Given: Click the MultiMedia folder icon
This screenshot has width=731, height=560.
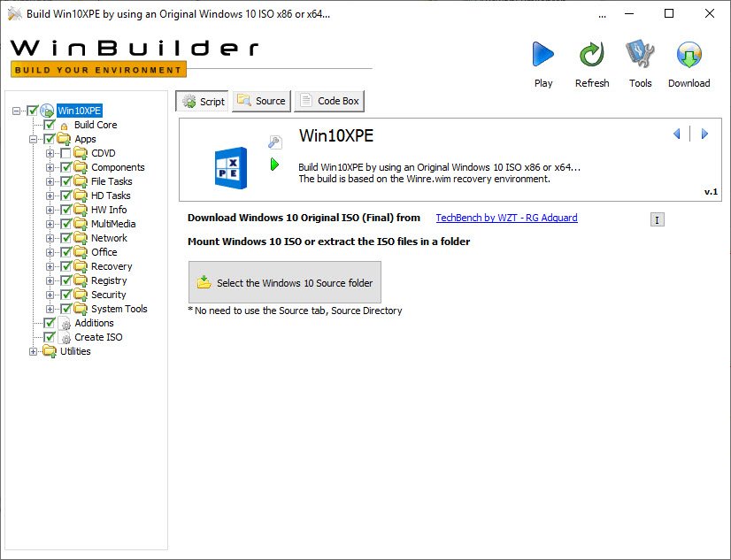Looking at the screenshot, I should 81,224.
